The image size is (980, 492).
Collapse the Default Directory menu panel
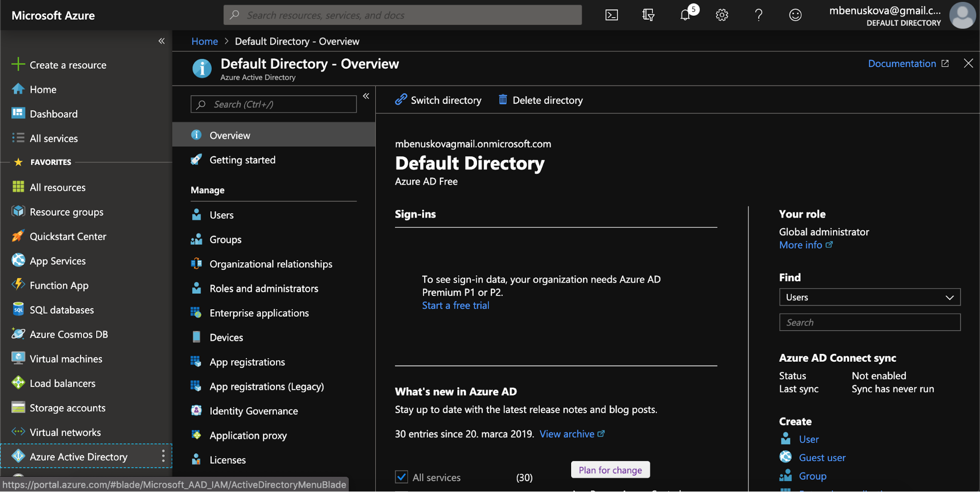pyautogui.click(x=366, y=96)
